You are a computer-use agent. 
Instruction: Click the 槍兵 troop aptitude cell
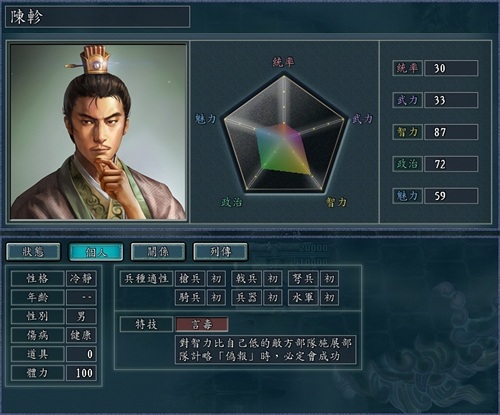(190, 279)
